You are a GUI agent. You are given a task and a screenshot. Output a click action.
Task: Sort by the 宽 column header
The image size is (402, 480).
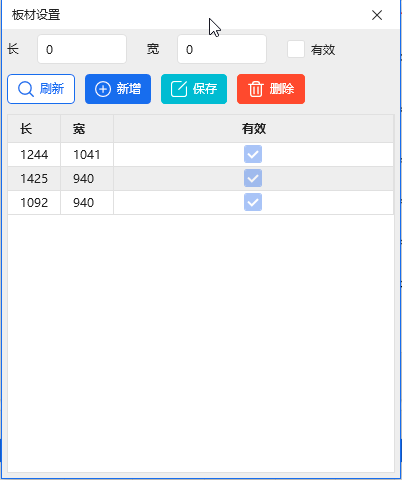pyautogui.click(x=87, y=129)
